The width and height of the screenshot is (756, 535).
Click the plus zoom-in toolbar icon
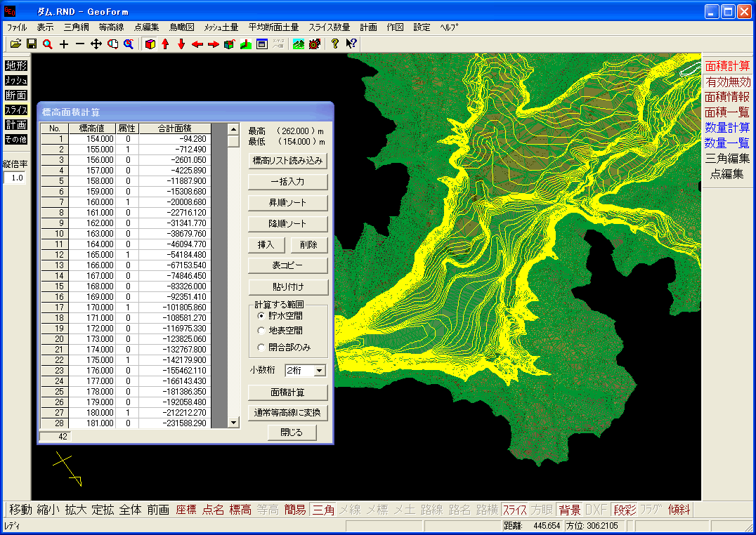tap(64, 44)
